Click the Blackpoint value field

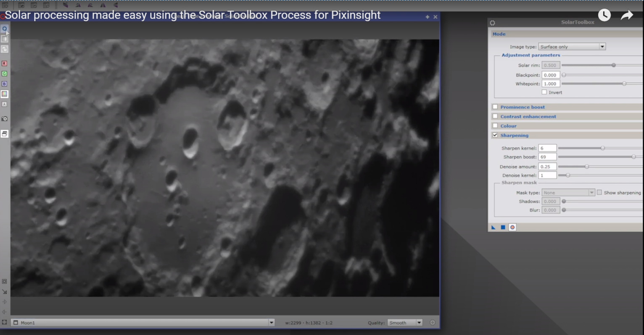551,75
